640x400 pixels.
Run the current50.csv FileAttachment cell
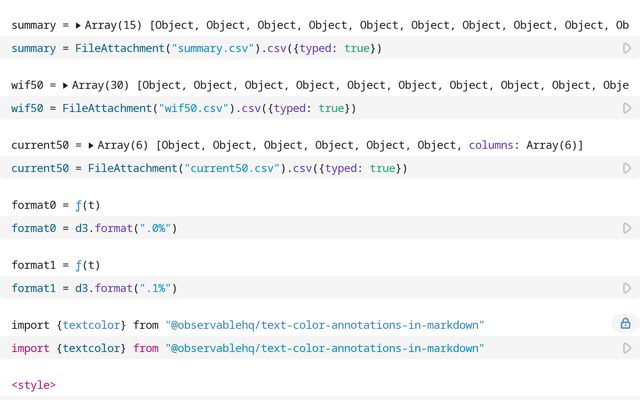tap(627, 168)
